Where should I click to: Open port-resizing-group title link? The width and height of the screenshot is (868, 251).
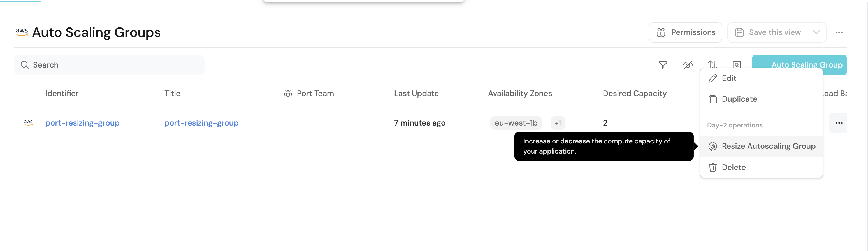pos(201,123)
